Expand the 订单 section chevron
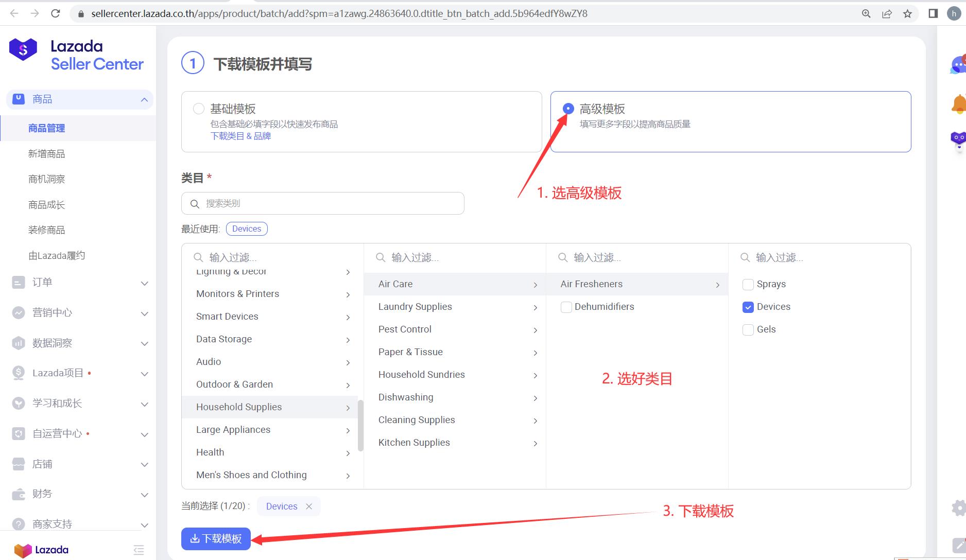This screenshot has width=966, height=560. (x=145, y=283)
